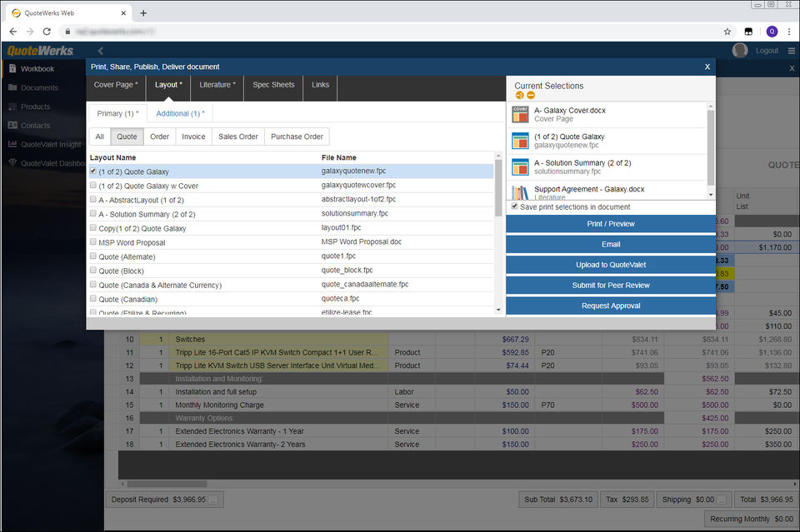Click the Email button

point(611,244)
